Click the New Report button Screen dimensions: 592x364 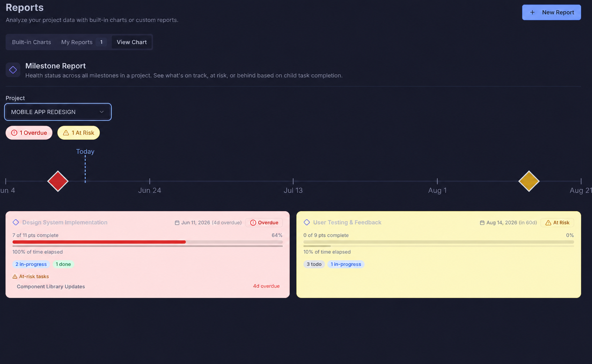tap(551, 12)
